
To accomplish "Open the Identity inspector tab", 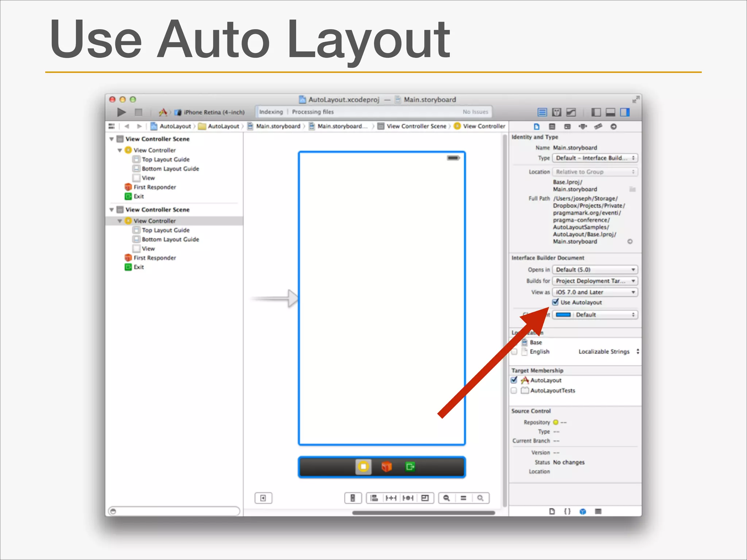I will click(567, 127).
